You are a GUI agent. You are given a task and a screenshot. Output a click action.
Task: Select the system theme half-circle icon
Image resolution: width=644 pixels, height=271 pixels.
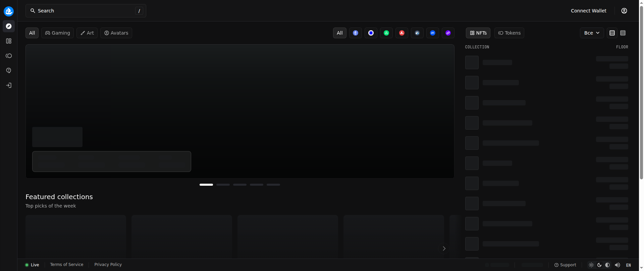coord(607,265)
